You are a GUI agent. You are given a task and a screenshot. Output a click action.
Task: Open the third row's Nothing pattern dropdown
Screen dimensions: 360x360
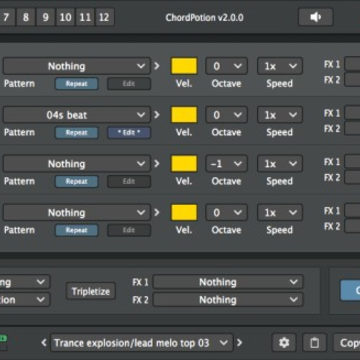click(77, 164)
